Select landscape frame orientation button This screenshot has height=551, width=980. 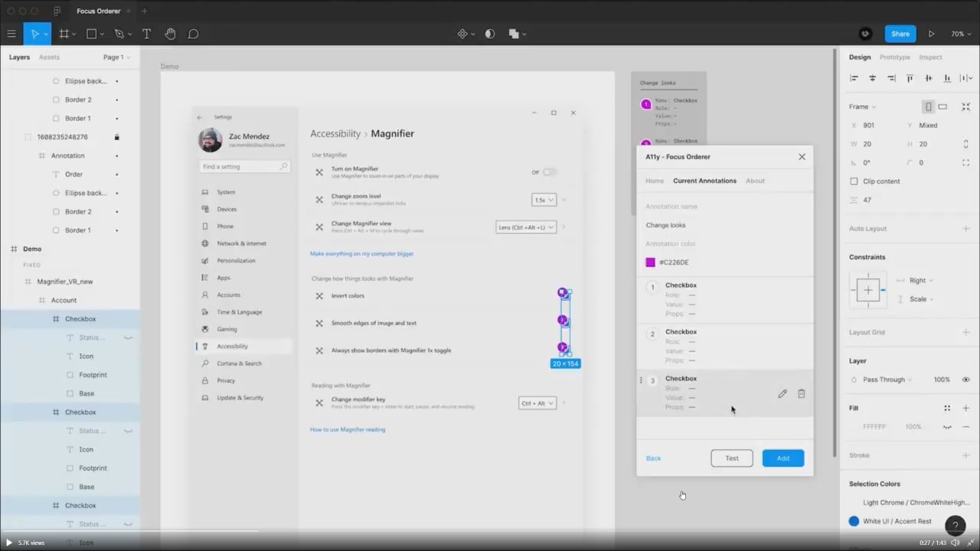[x=942, y=106]
